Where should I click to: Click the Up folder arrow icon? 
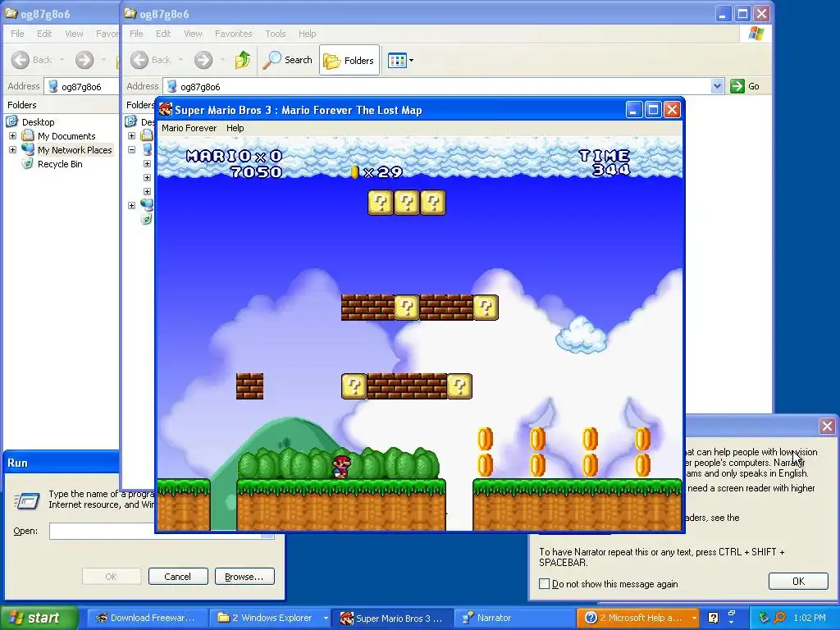pos(243,60)
